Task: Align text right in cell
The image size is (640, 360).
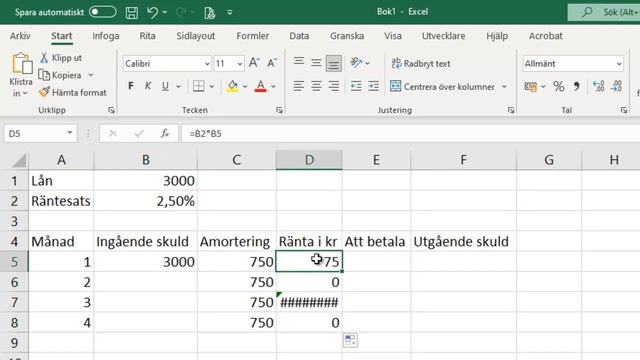Action: coord(334,86)
